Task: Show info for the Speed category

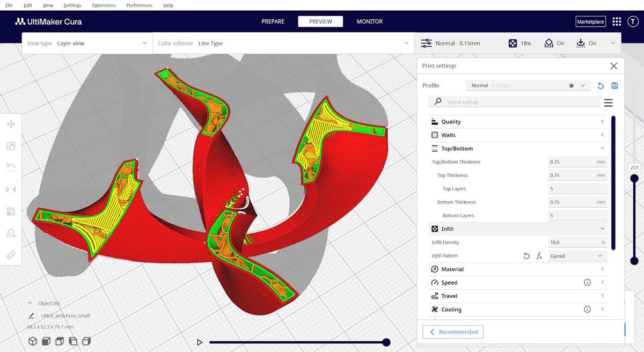Action: [587, 283]
